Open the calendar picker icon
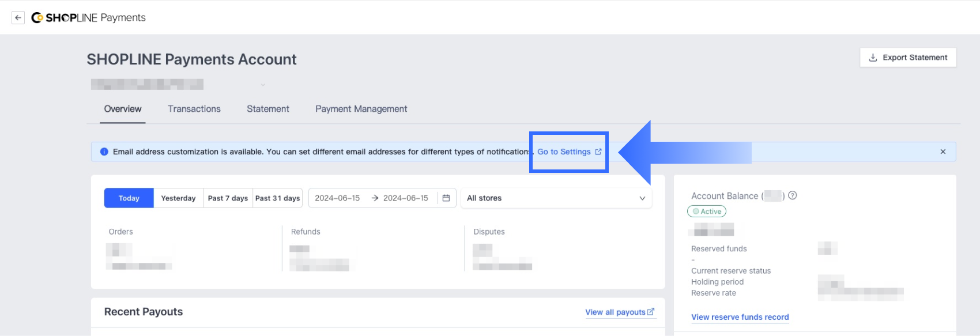Image resolution: width=980 pixels, height=336 pixels. click(446, 198)
